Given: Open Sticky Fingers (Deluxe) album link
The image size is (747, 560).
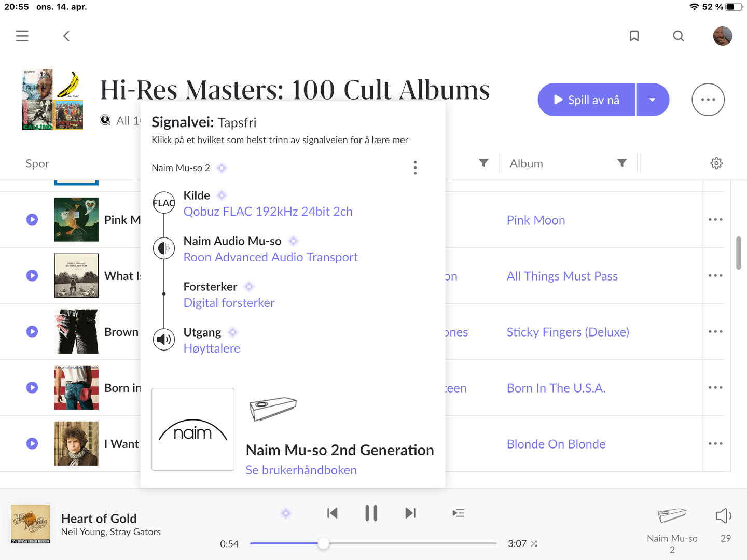Looking at the screenshot, I should pos(568,332).
